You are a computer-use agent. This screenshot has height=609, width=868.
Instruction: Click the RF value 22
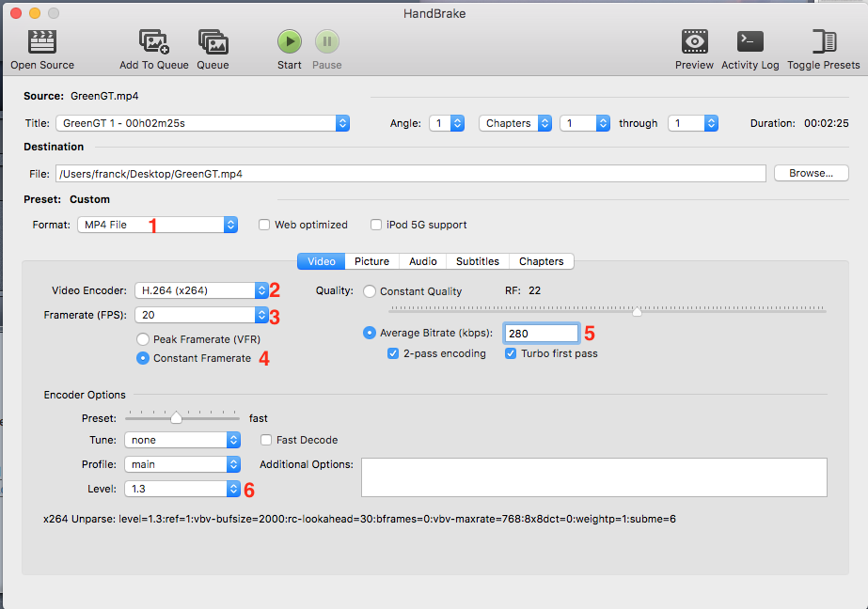535,290
